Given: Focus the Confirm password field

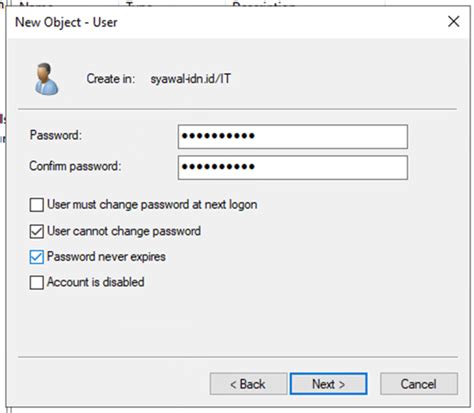Looking at the screenshot, I should point(293,167).
